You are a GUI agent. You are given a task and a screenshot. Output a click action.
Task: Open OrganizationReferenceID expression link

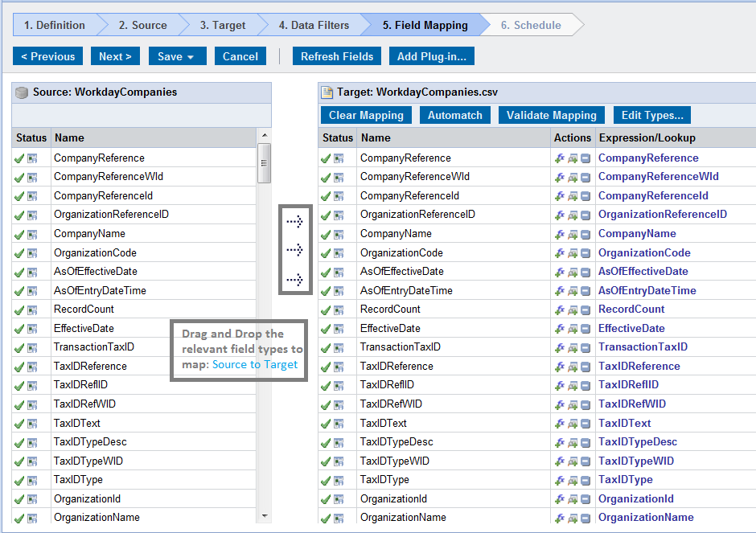(663, 215)
